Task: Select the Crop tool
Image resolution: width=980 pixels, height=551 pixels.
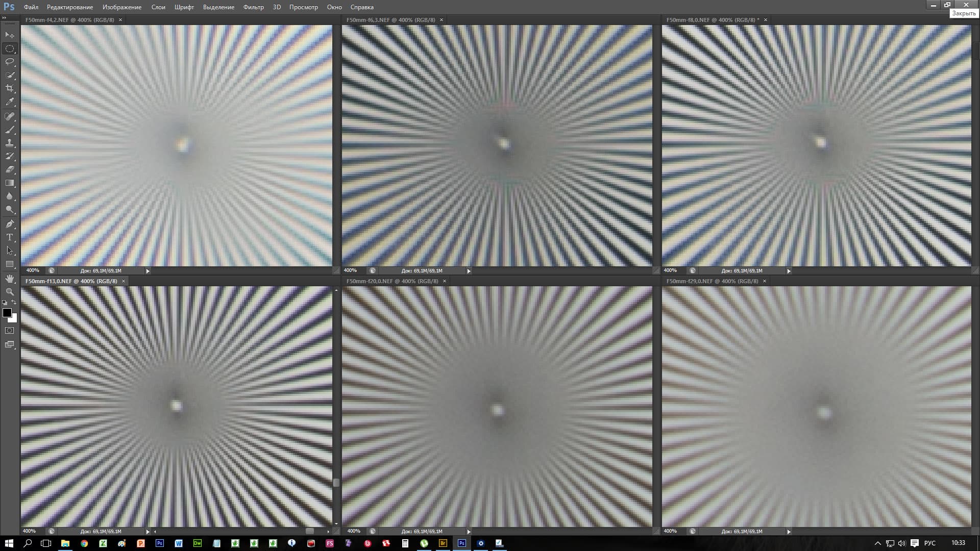Action: (x=10, y=88)
